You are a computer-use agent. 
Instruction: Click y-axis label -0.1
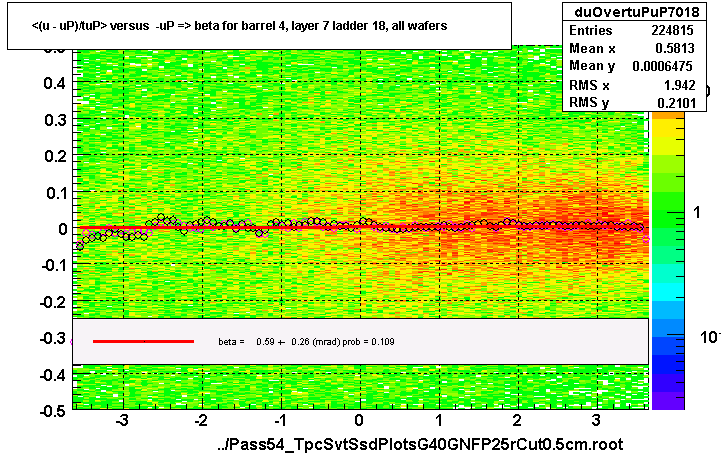point(53,265)
